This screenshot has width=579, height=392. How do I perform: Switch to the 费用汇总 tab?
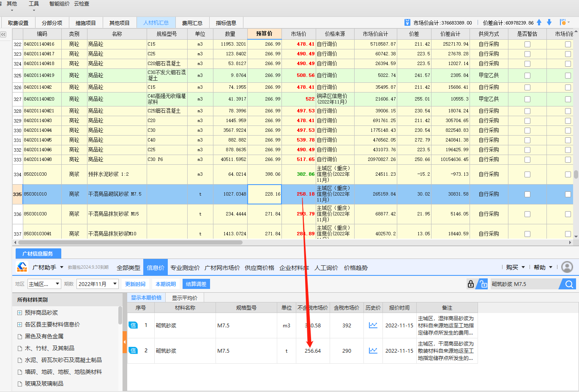pyautogui.click(x=192, y=23)
